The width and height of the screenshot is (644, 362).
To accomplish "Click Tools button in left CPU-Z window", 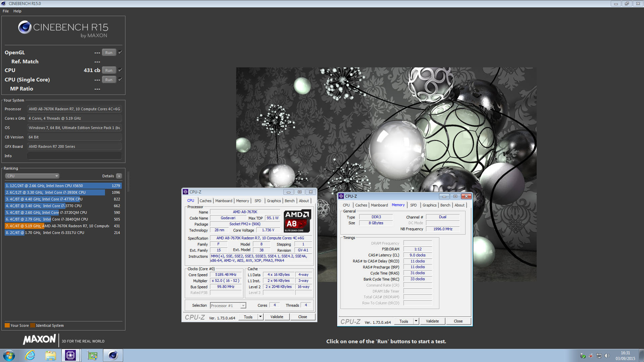I will coord(248,317).
